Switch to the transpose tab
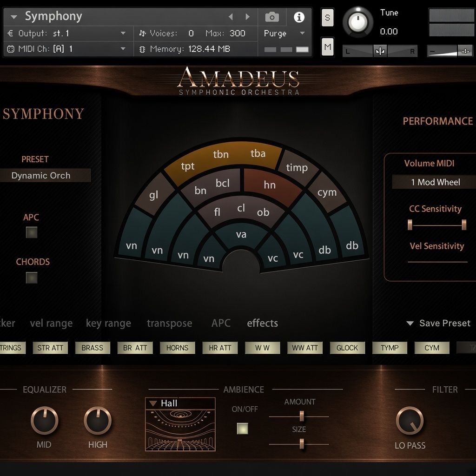Screen dimensions: 476x476 pos(169,324)
